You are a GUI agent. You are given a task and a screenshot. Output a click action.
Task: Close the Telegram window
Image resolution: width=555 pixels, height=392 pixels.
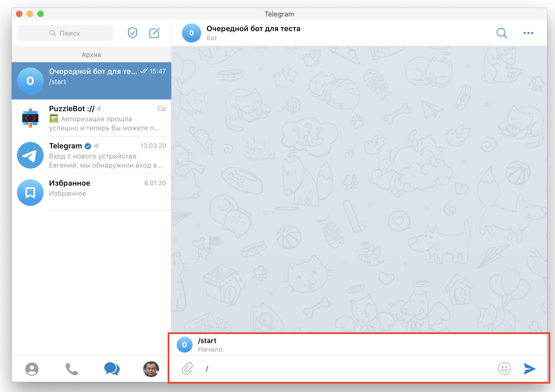[x=19, y=14]
